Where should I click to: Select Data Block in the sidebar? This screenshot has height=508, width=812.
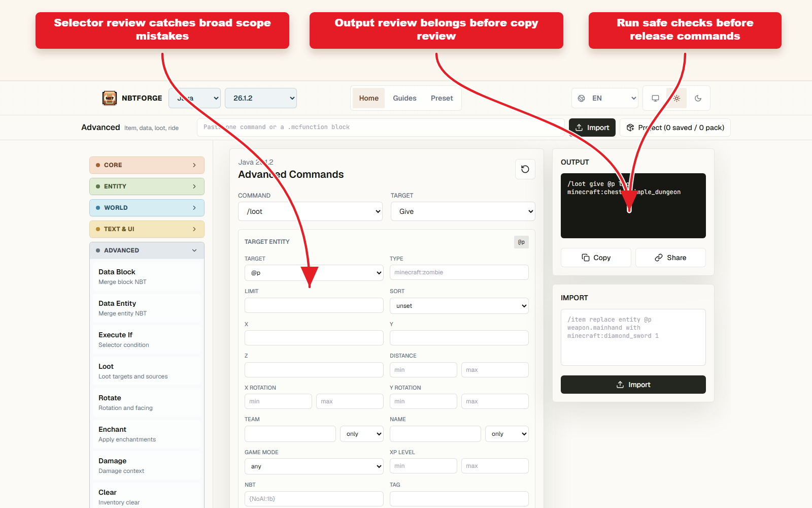147,276
